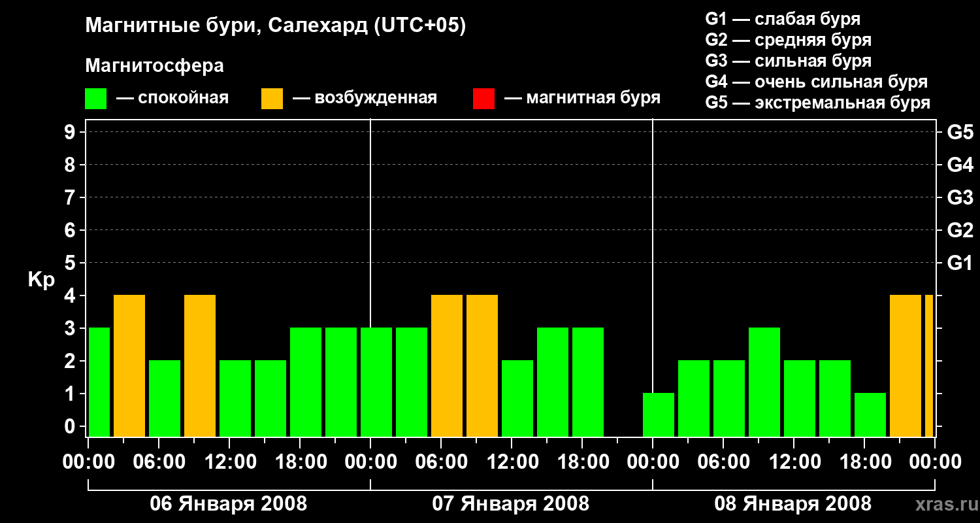Click the 'Kp' axis label
The width and height of the screenshot is (980, 523).
tap(41, 280)
